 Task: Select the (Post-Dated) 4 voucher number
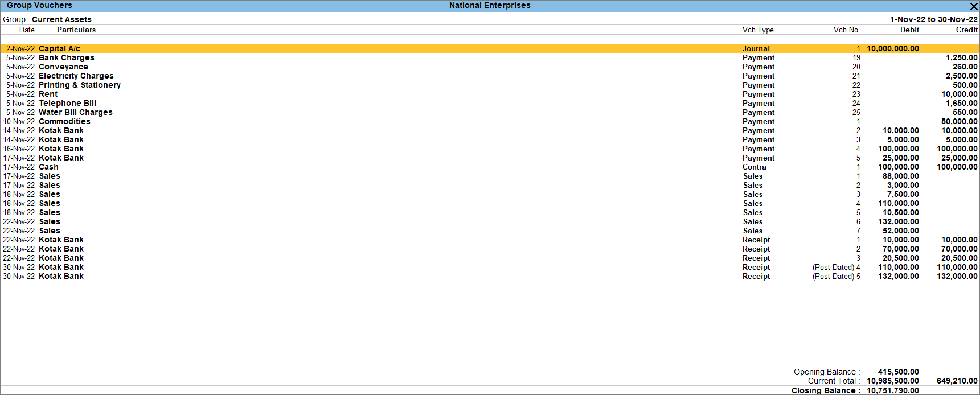pyautogui.click(x=837, y=267)
